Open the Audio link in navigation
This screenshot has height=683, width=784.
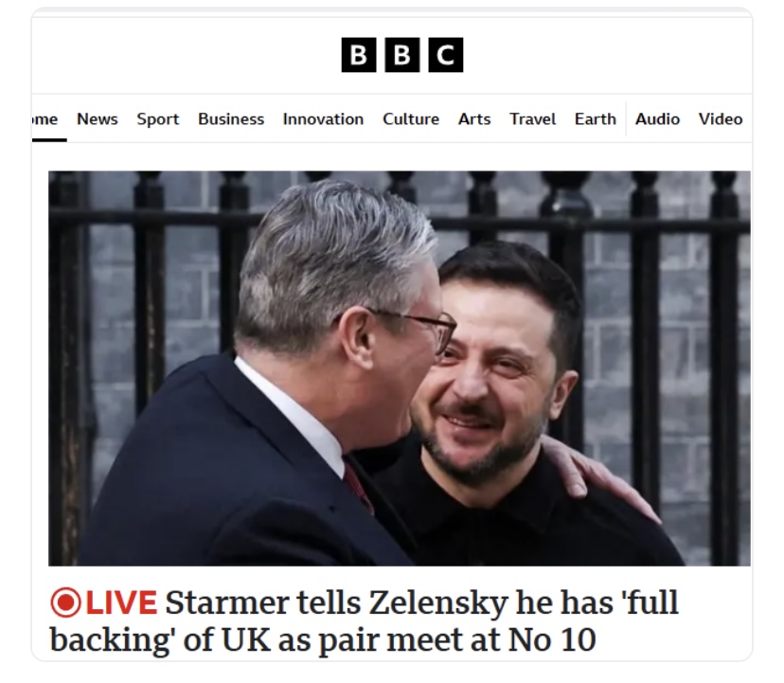[x=657, y=119]
